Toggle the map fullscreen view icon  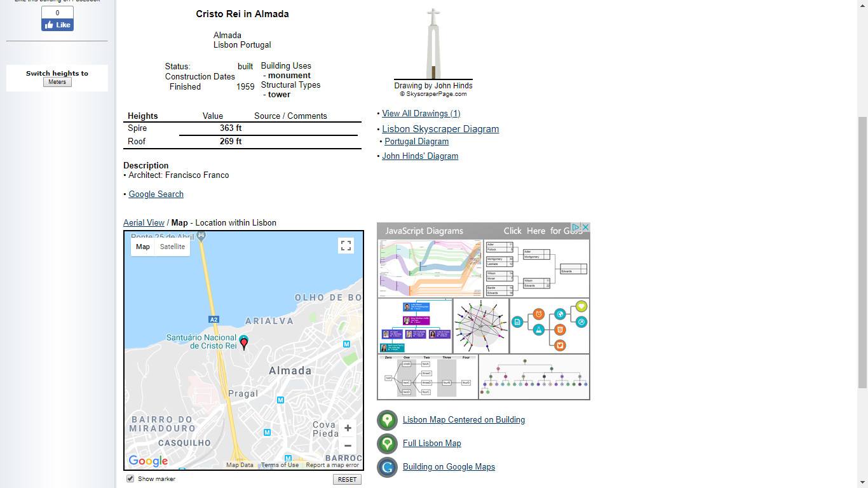(x=346, y=246)
